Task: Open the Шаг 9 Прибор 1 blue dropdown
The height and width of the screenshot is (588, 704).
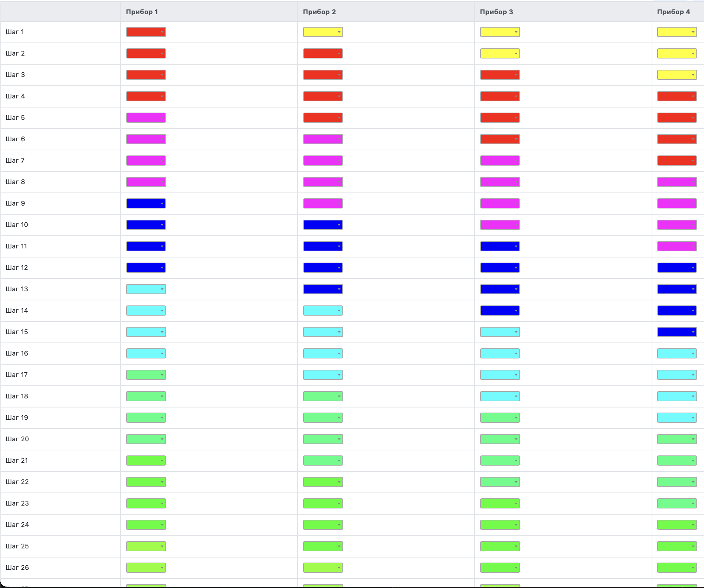Action: 146,203
